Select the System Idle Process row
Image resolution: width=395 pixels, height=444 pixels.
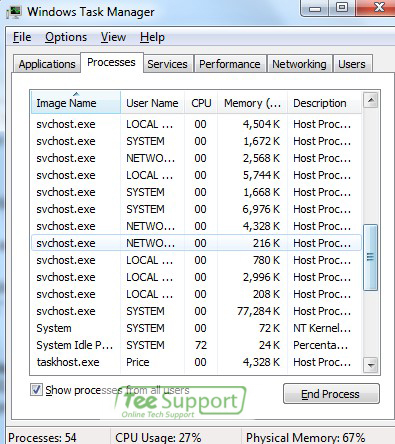click(196, 345)
